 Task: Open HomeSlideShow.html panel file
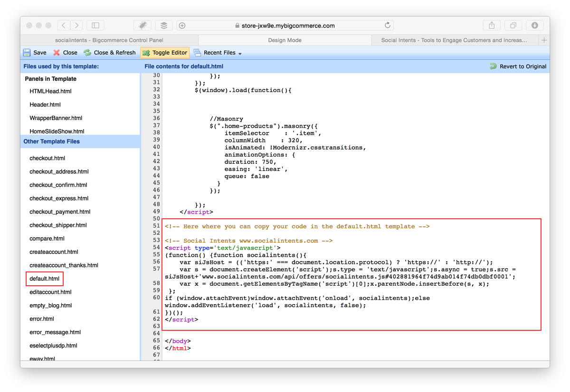57,131
